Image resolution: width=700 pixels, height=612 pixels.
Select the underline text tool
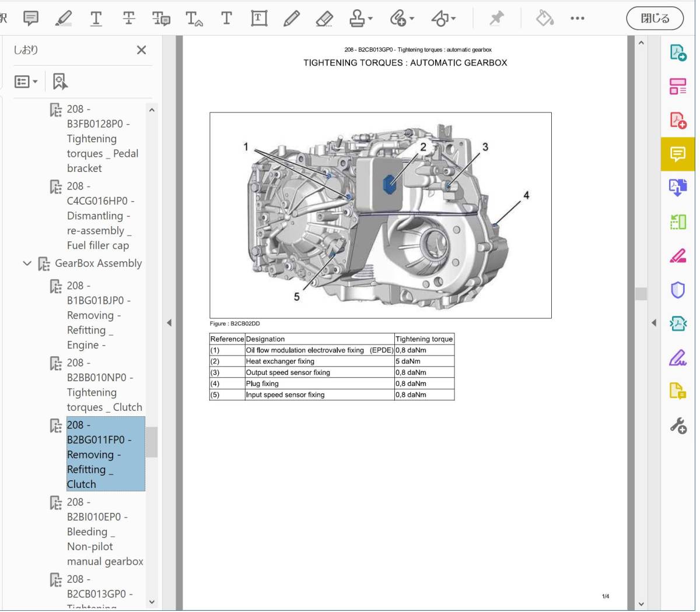96,18
